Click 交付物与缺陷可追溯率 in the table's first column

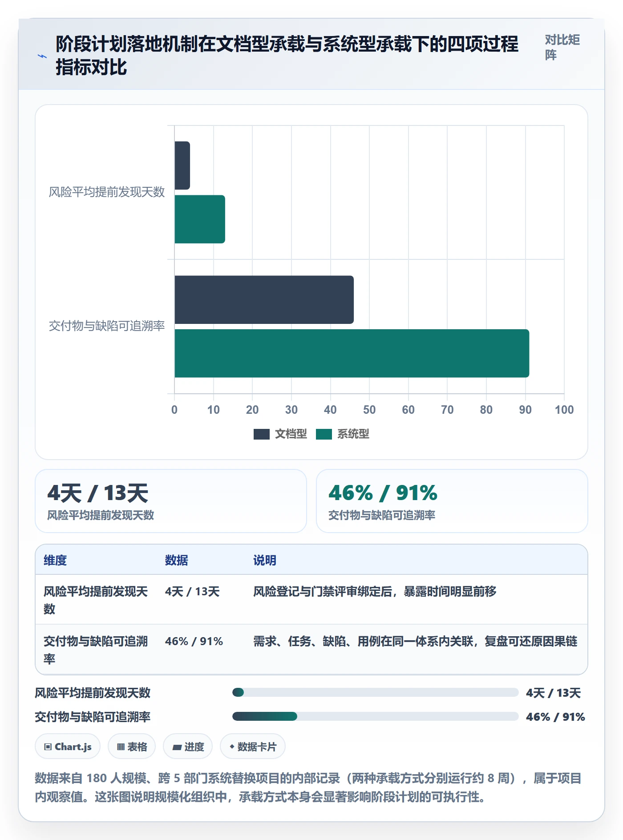point(96,650)
